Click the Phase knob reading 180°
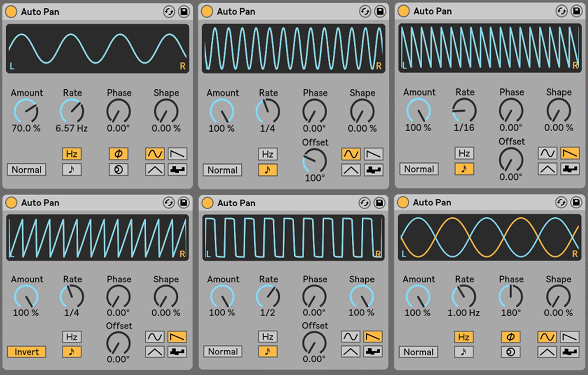Image resolution: width=588 pixels, height=375 pixels. tap(511, 296)
